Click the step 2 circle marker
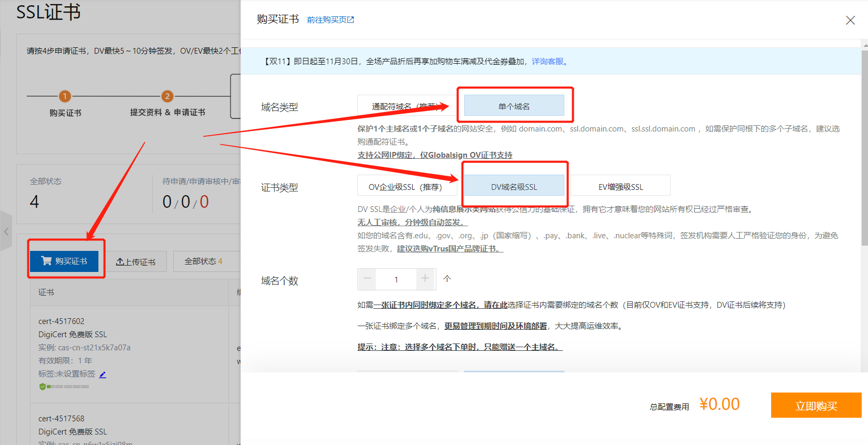 click(167, 96)
